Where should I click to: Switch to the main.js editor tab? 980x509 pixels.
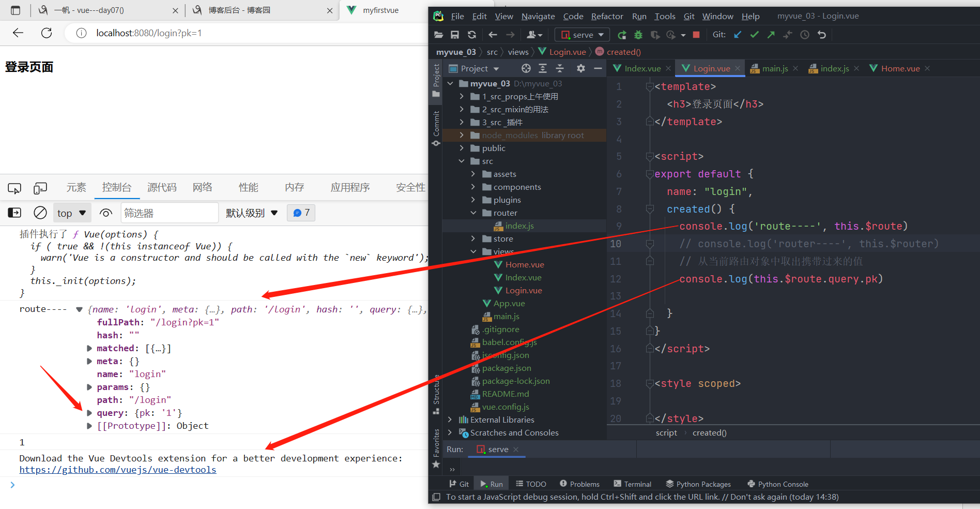pos(775,68)
